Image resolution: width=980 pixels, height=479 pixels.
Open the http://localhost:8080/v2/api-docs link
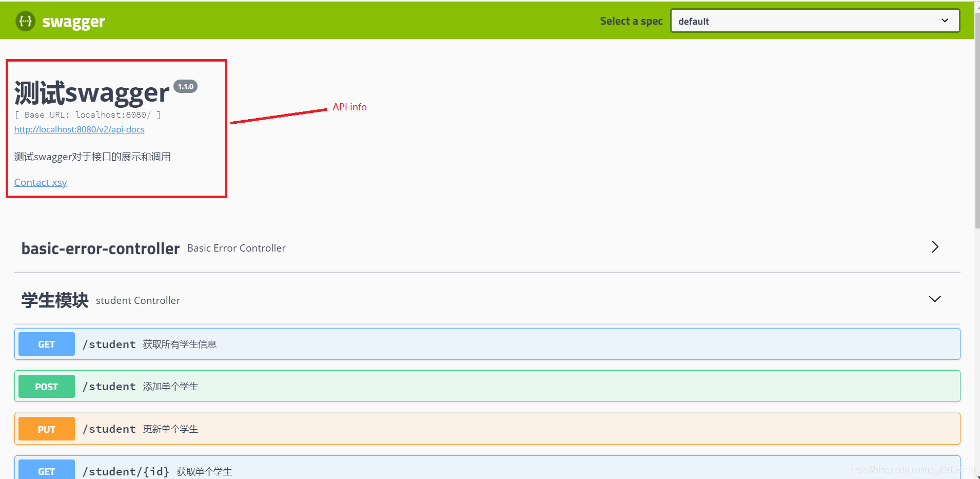[x=80, y=129]
